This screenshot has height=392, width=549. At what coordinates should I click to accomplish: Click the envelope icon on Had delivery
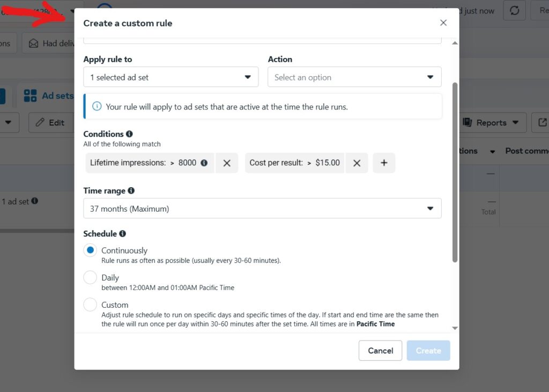coord(34,43)
